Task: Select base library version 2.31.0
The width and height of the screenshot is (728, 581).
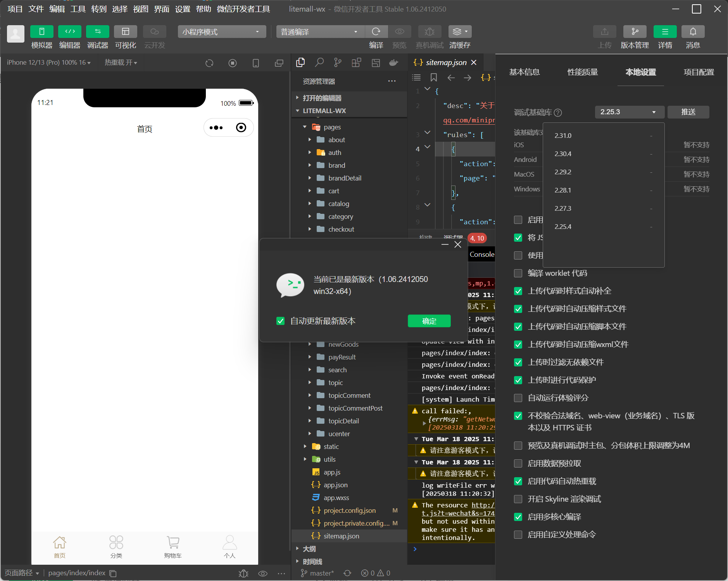Action: (x=603, y=136)
